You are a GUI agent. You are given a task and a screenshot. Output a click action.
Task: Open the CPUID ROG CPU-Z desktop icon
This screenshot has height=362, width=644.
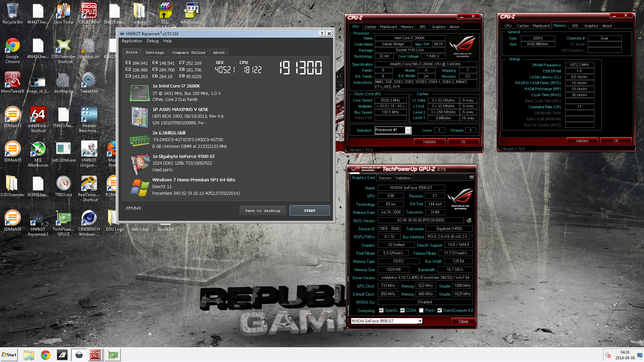(89, 15)
